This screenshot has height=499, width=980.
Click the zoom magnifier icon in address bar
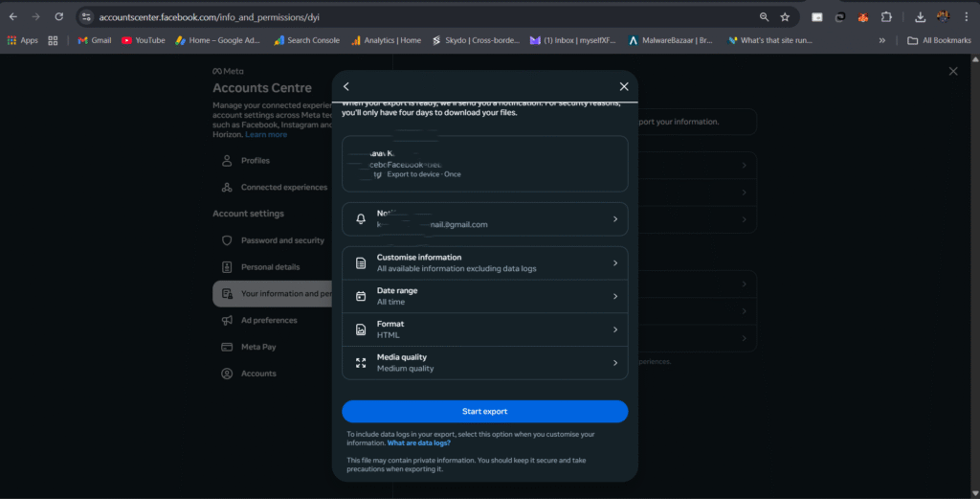tap(764, 17)
